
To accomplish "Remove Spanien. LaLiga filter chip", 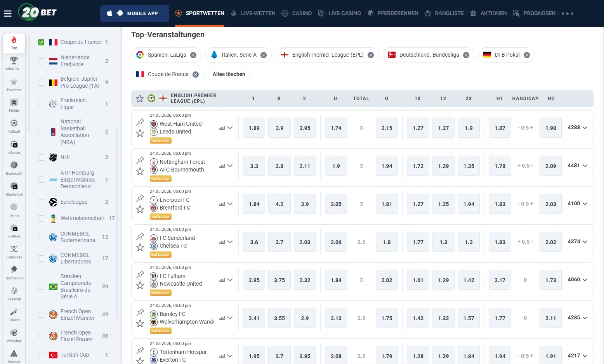I will coord(193,55).
